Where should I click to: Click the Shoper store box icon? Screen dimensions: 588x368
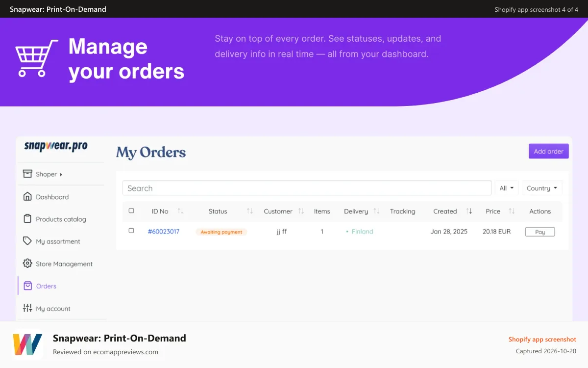(x=27, y=174)
